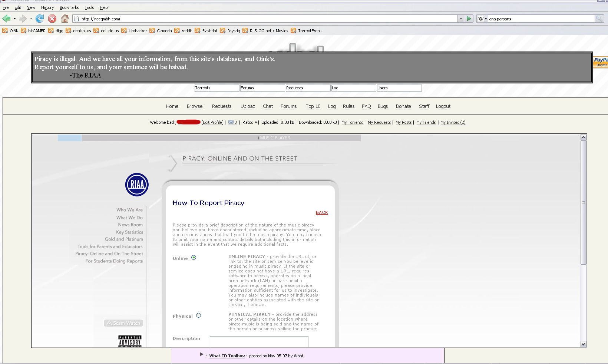Click the embedded page vertical scrollbar thumb
Screen dimensions: 608x364
pos(583,202)
